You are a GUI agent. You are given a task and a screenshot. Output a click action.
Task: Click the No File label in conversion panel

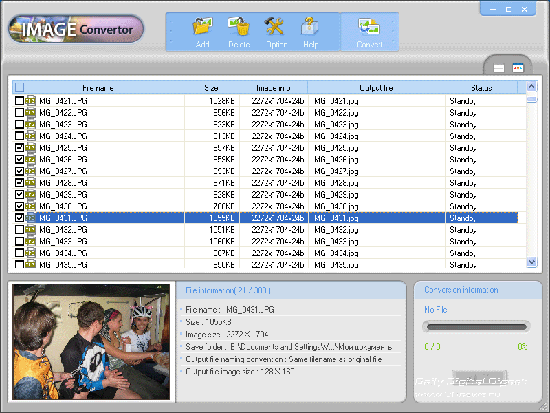pos(436,309)
